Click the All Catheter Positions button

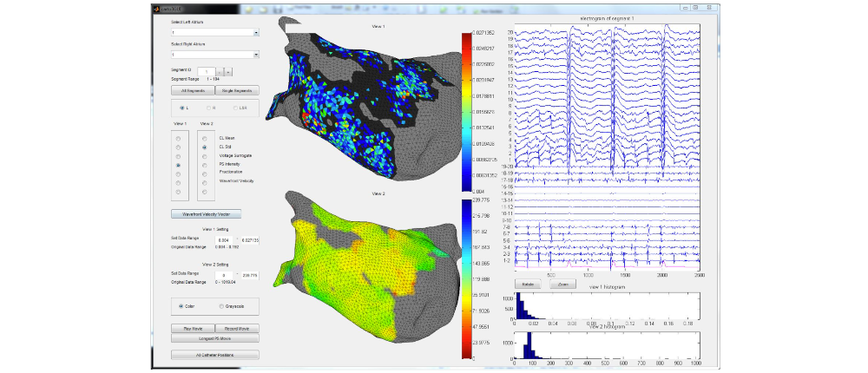coord(214,355)
